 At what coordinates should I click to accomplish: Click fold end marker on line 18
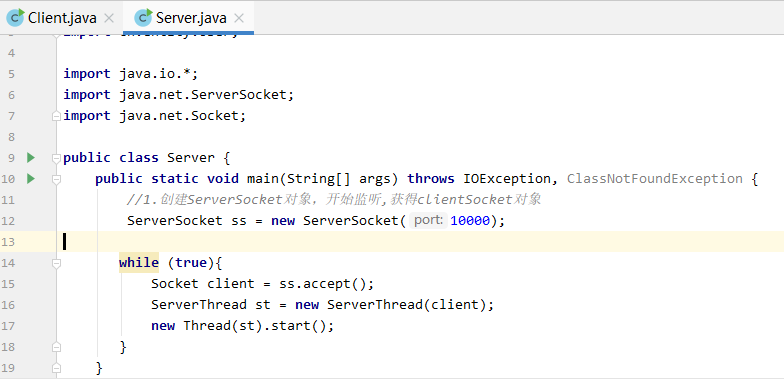56,347
